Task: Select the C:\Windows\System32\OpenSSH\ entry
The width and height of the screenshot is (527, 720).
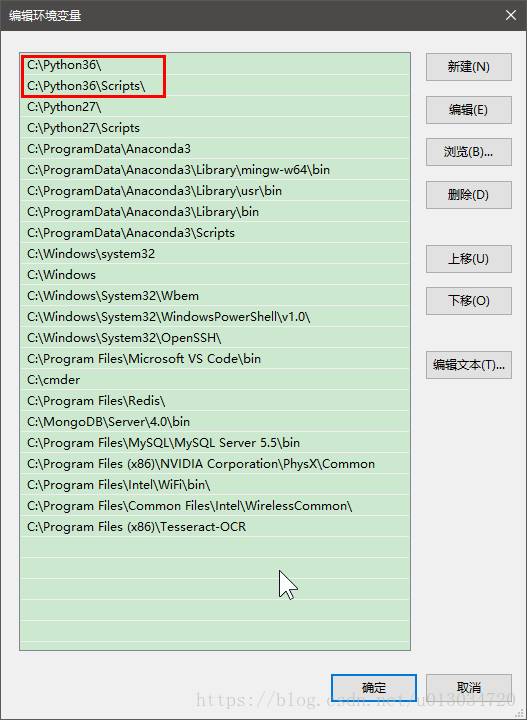Action: coord(215,338)
